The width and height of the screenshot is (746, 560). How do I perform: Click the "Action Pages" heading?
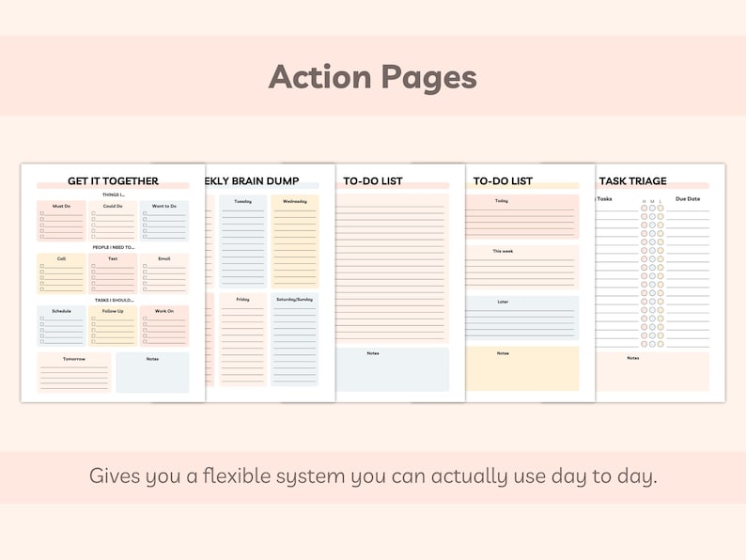coord(372,78)
